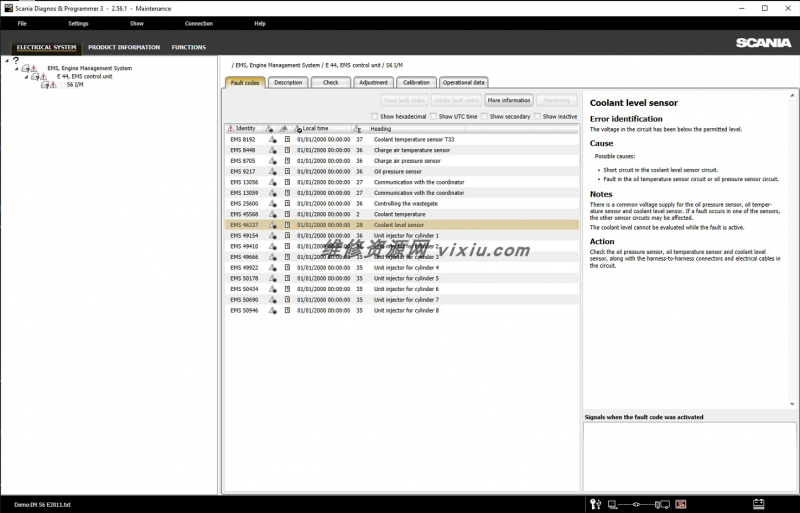Click the S6 I/M node warning icon
The width and height of the screenshot is (800, 513).
click(x=53, y=85)
